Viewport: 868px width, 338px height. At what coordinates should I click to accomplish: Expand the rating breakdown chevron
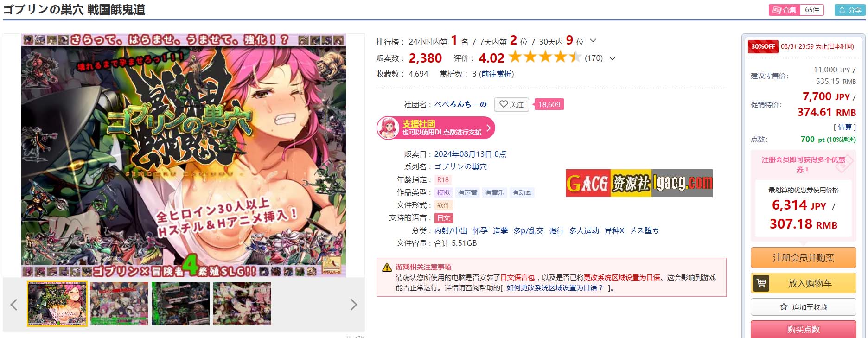[x=613, y=58]
